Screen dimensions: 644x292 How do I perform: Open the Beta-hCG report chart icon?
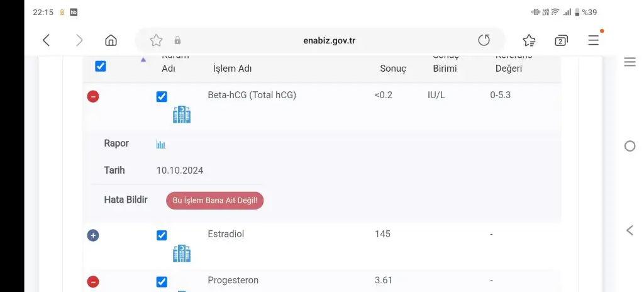[160, 144]
